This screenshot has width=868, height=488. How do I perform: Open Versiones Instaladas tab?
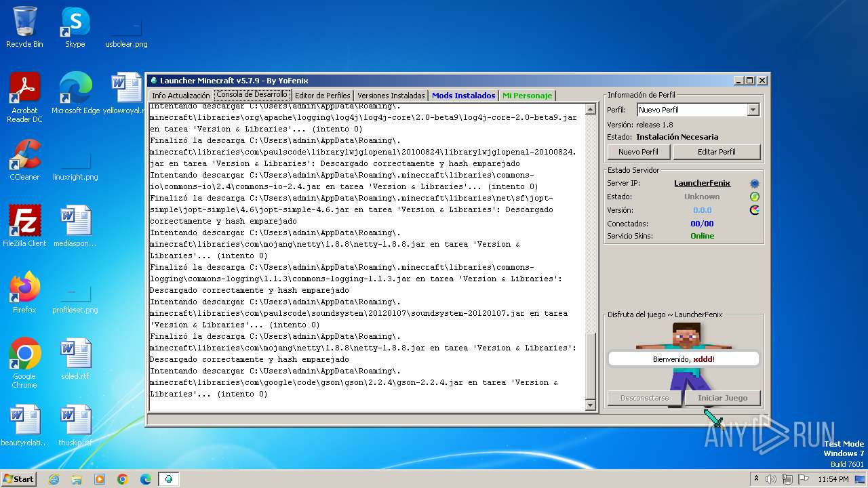pos(391,96)
